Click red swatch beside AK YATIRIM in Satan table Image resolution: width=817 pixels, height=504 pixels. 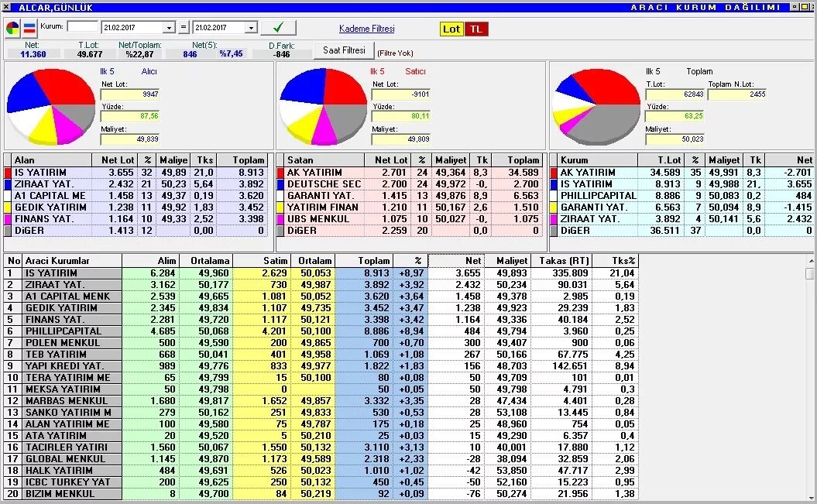[281, 173]
